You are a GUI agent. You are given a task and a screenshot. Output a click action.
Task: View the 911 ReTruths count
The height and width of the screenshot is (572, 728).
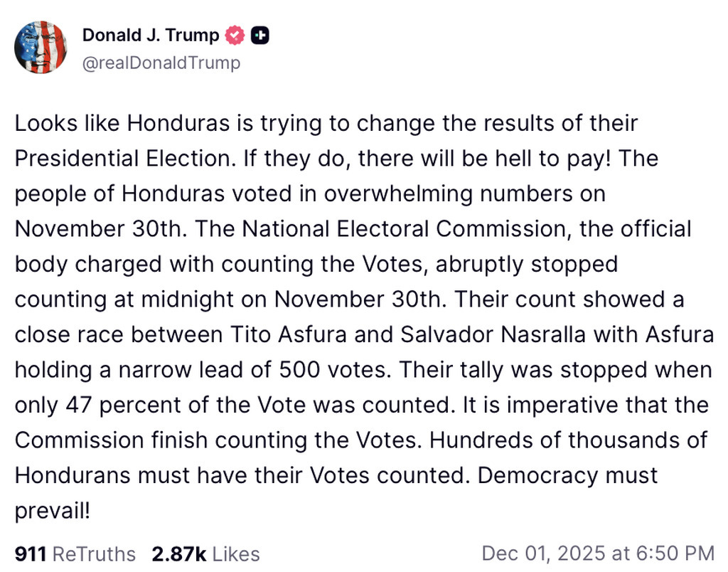(x=31, y=554)
